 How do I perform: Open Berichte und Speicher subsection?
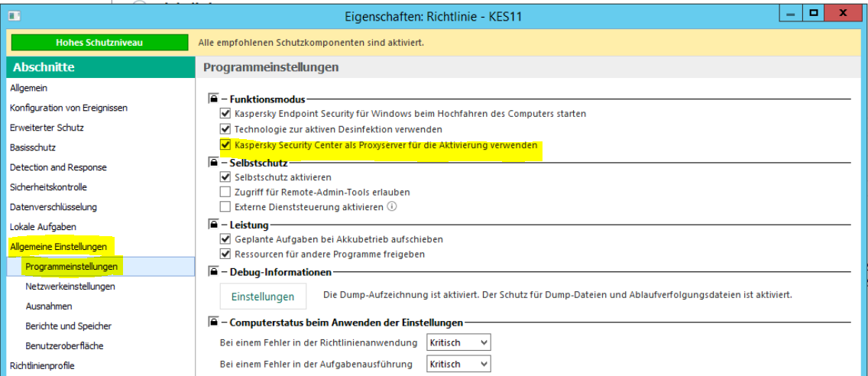(69, 326)
